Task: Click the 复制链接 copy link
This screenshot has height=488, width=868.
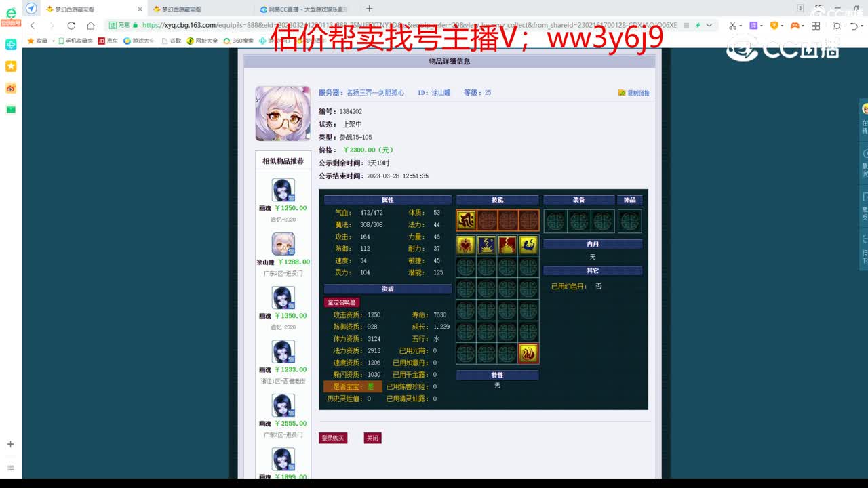Action: point(634,93)
